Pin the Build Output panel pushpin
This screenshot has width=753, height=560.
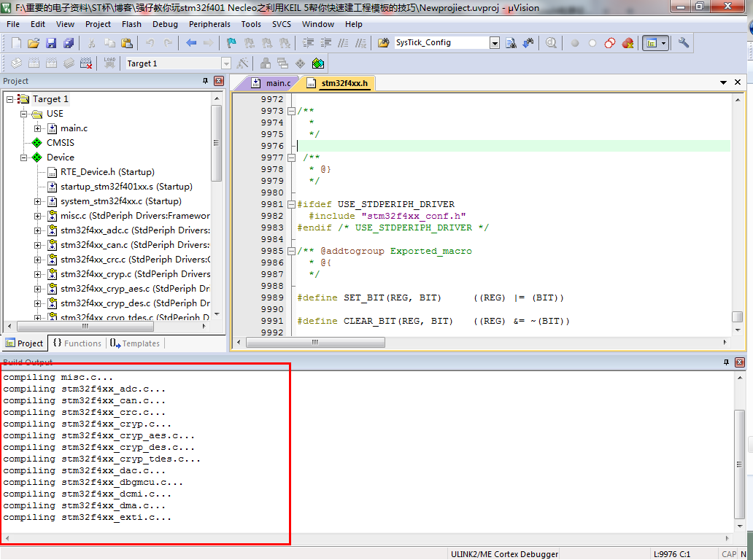(x=726, y=362)
